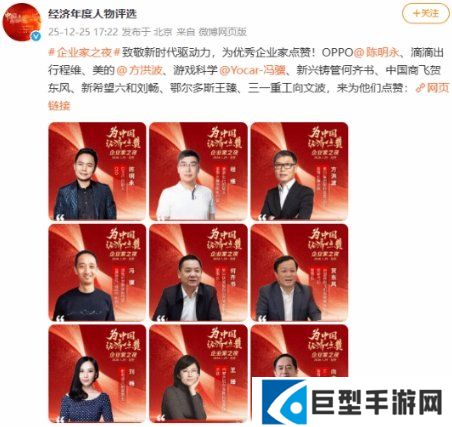Image resolution: width=452 pixels, height=427 pixels.
Task: Open the post timestamp 25-12-25 17:22
Action: coord(83,32)
